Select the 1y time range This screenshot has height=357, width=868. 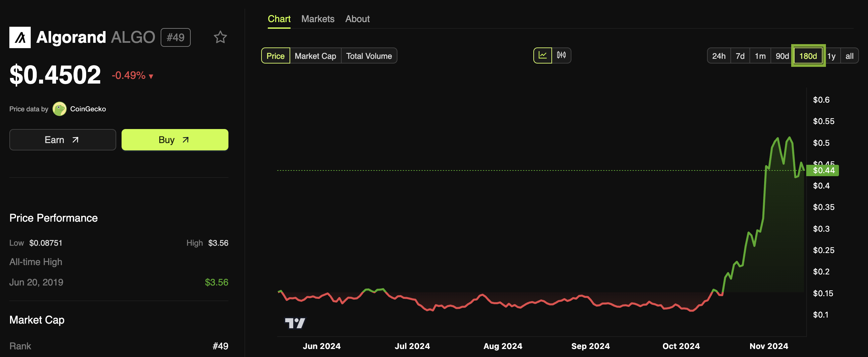pos(831,56)
